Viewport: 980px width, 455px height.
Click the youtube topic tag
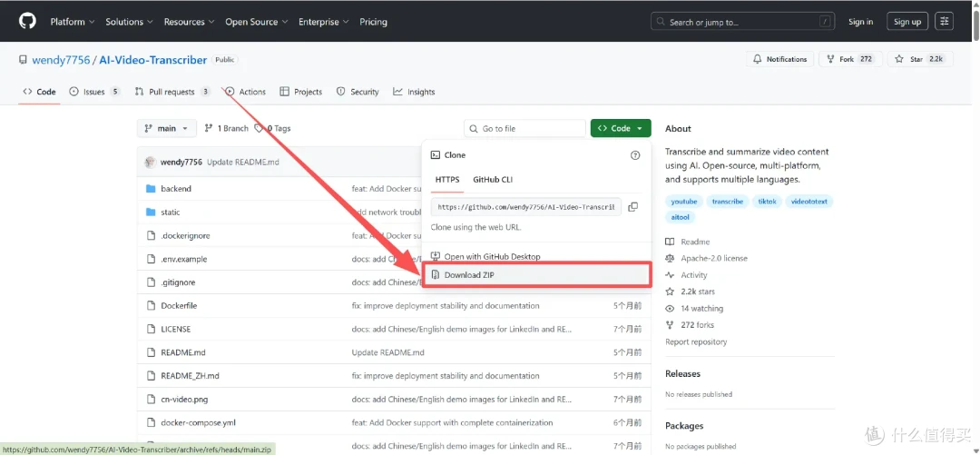[x=684, y=202]
